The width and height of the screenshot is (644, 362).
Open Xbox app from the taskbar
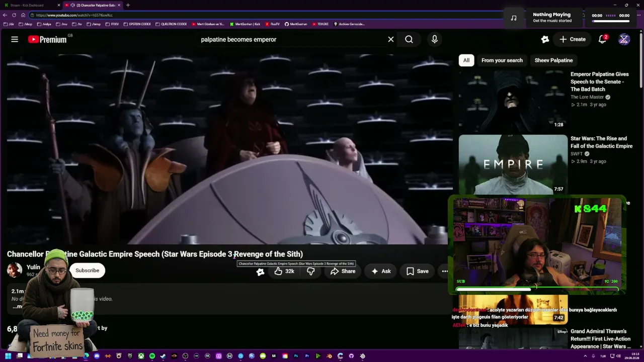[141, 356]
